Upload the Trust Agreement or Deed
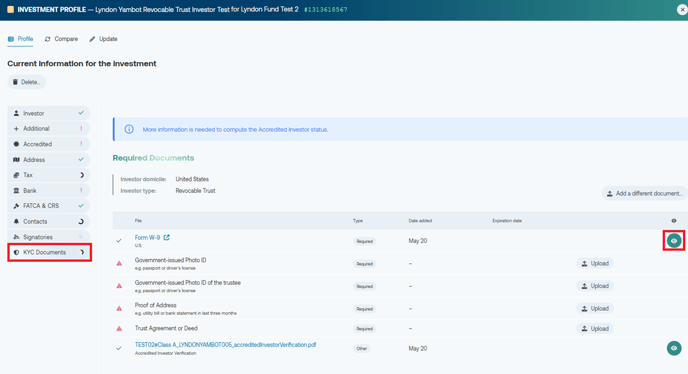Image resolution: width=688 pixels, height=374 pixels. (x=595, y=328)
